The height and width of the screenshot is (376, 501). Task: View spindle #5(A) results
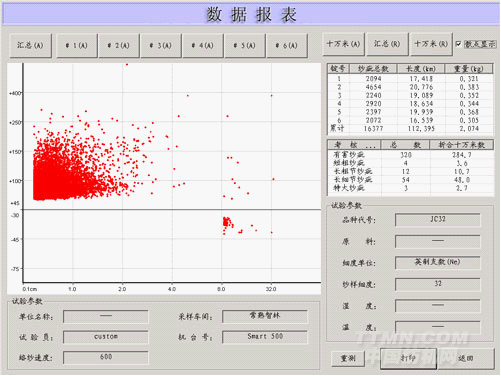[x=245, y=45]
